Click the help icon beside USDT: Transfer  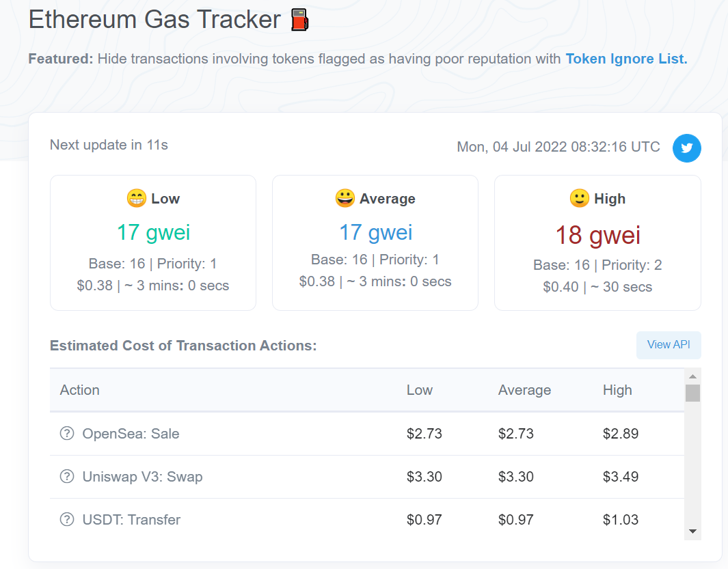67,519
